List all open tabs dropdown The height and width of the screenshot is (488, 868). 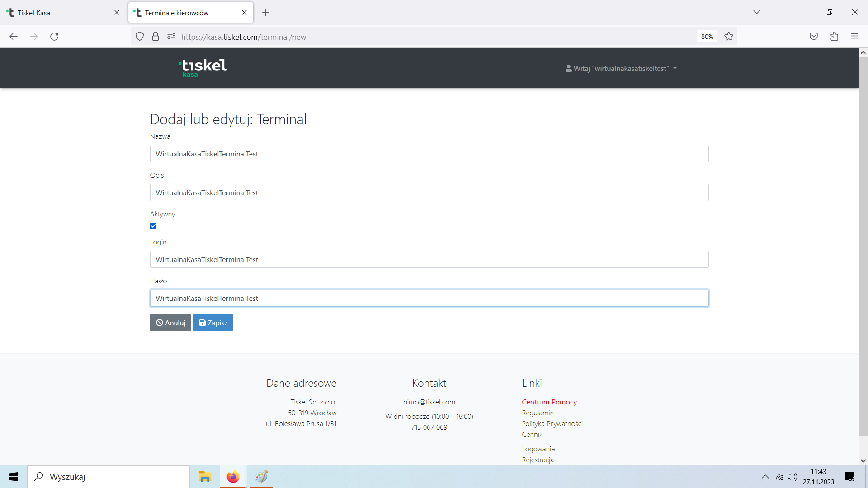pyautogui.click(x=757, y=12)
